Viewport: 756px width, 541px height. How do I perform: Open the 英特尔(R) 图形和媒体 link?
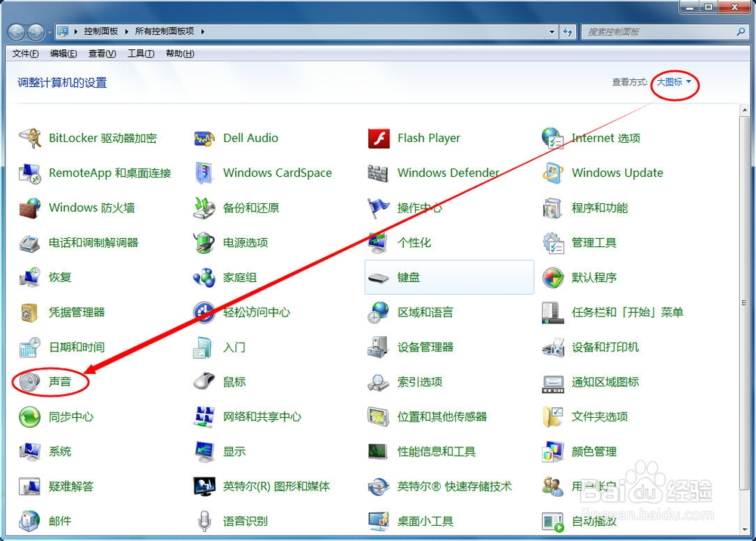click(276, 487)
